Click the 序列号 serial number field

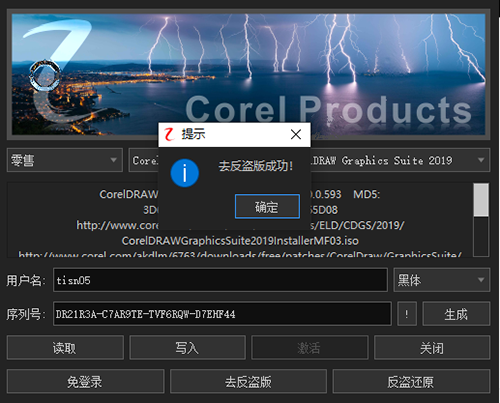pyautogui.click(x=222, y=314)
